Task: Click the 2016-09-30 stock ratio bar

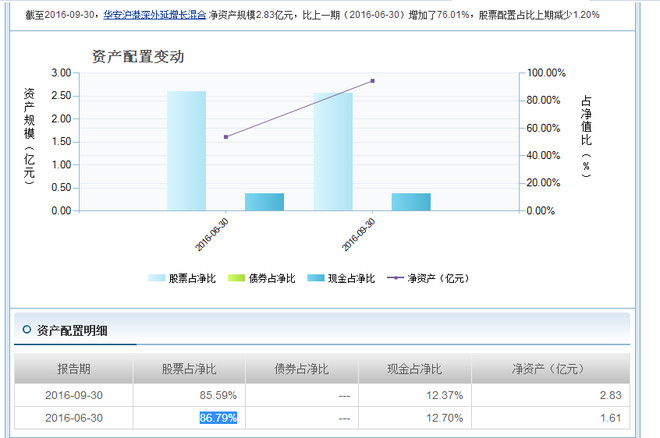Action: pos(333,151)
